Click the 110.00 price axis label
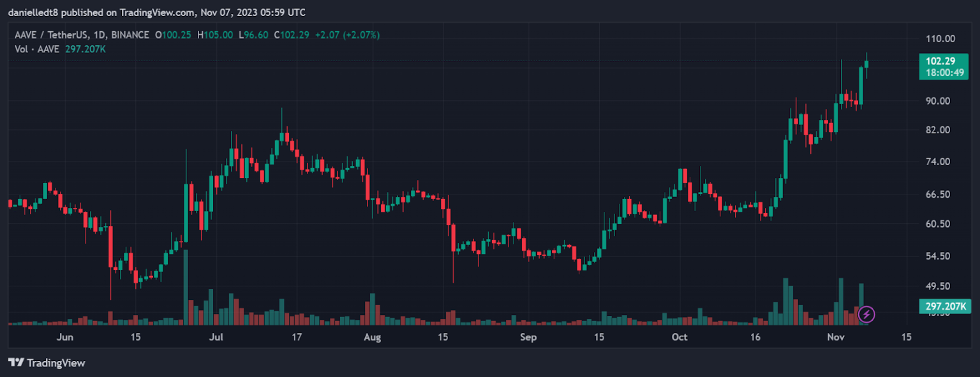980x377 pixels. pyautogui.click(x=940, y=39)
